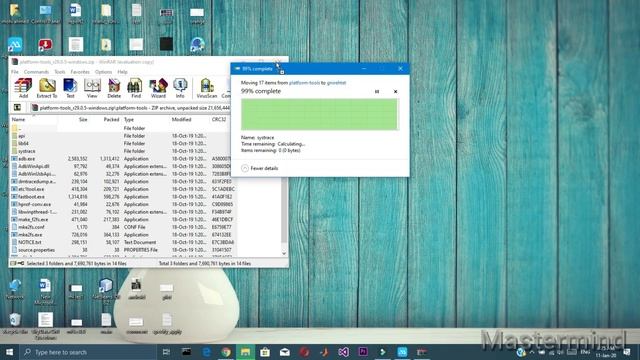Sort by the CRC32 column header

[x=220, y=120]
